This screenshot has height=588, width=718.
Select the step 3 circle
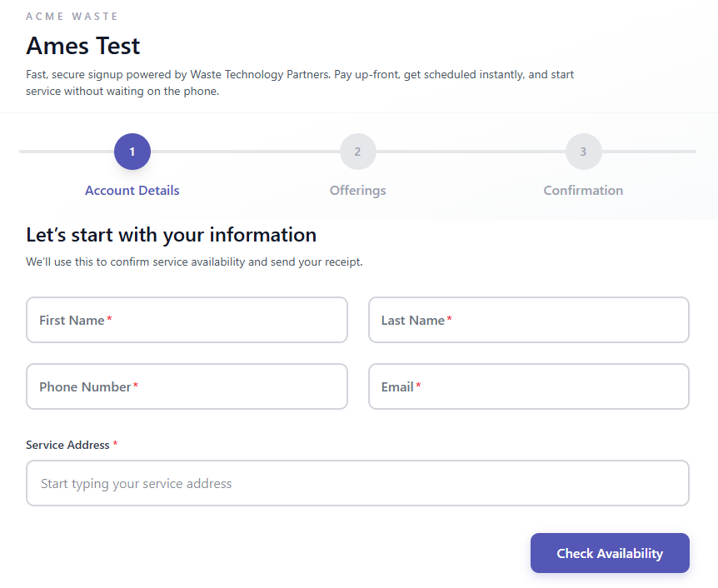(583, 152)
